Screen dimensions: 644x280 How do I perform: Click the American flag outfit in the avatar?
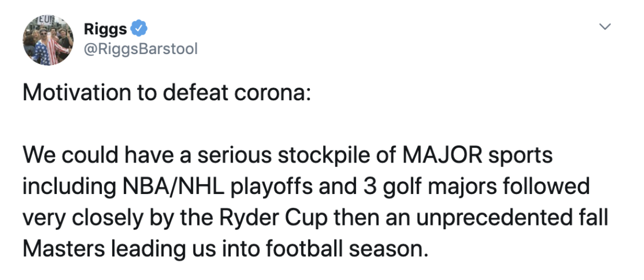pos(48,50)
